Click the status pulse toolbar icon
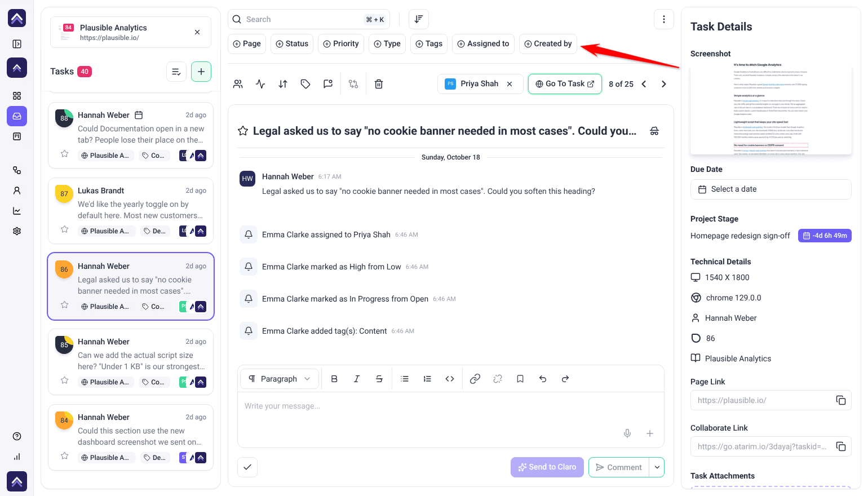868x496 pixels. click(260, 84)
